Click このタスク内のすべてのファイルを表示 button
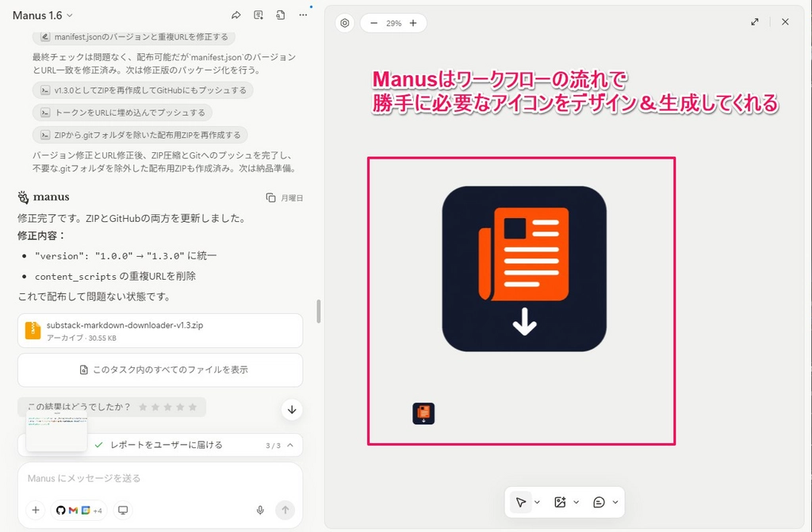 pyautogui.click(x=160, y=369)
